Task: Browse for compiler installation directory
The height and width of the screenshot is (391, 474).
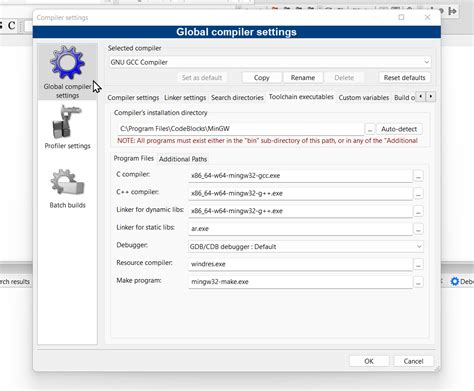Action: [x=370, y=129]
